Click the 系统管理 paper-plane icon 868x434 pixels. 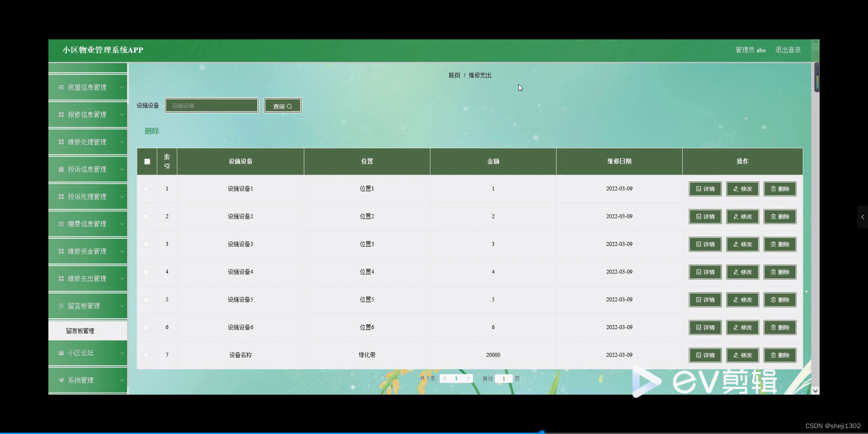(x=61, y=380)
